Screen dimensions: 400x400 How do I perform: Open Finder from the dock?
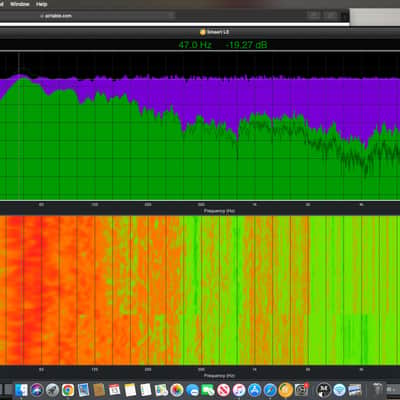(21, 389)
